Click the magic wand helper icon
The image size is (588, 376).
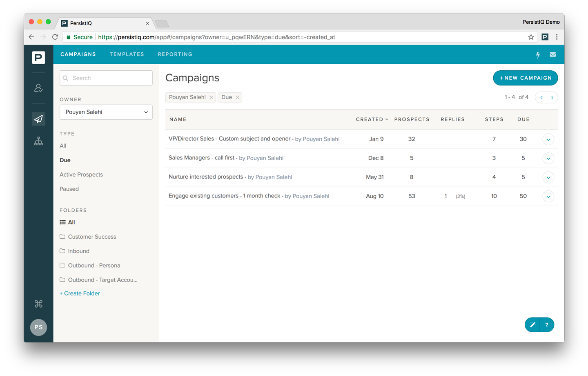[x=532, y=325]
